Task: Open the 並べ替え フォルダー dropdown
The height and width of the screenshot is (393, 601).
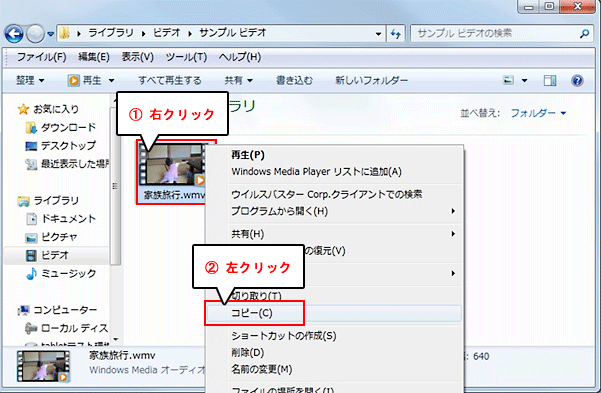Action: tap(538, 113)
